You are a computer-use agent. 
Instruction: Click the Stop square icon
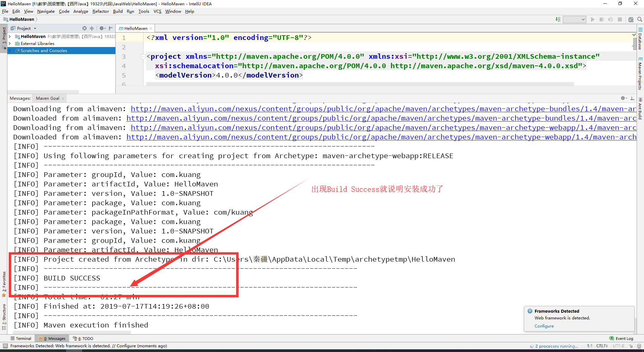point(620,19)
